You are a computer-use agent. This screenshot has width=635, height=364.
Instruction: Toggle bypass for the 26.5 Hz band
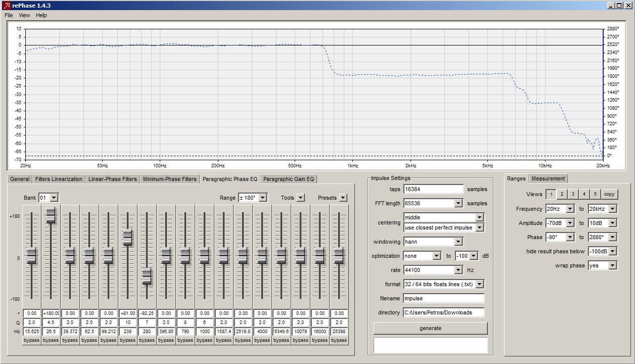click(x=51, y=340)
